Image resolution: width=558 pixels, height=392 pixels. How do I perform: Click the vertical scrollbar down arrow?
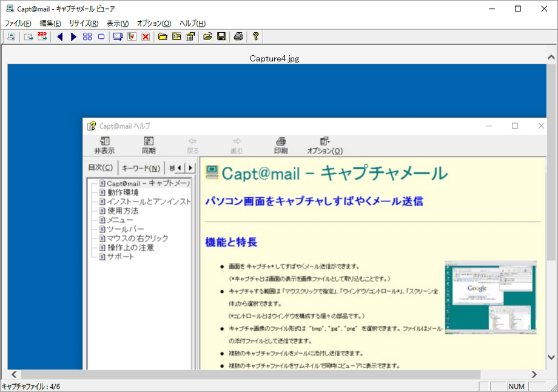tap(551, 357)
